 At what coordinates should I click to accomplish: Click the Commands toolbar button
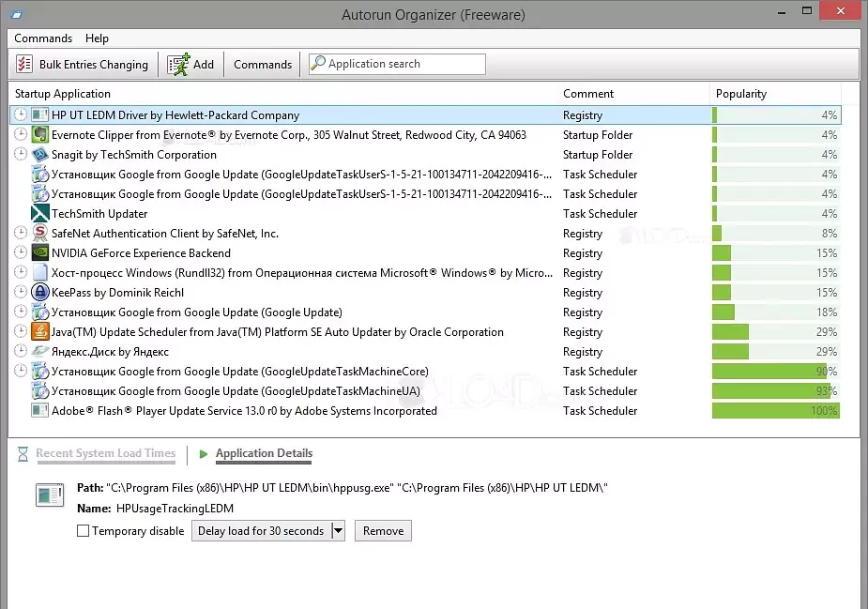(x=262, y=64)
